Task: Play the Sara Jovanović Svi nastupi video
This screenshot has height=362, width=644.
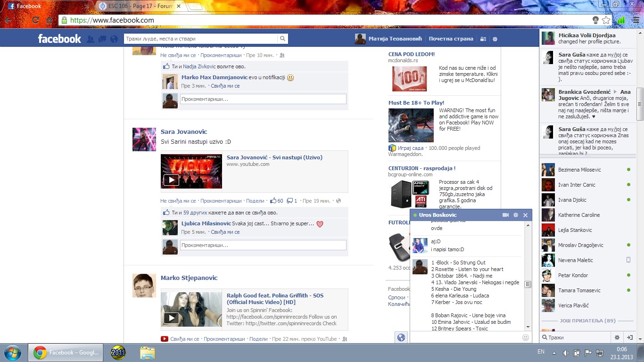Action: pyautogui.click(x=171, y=180)
